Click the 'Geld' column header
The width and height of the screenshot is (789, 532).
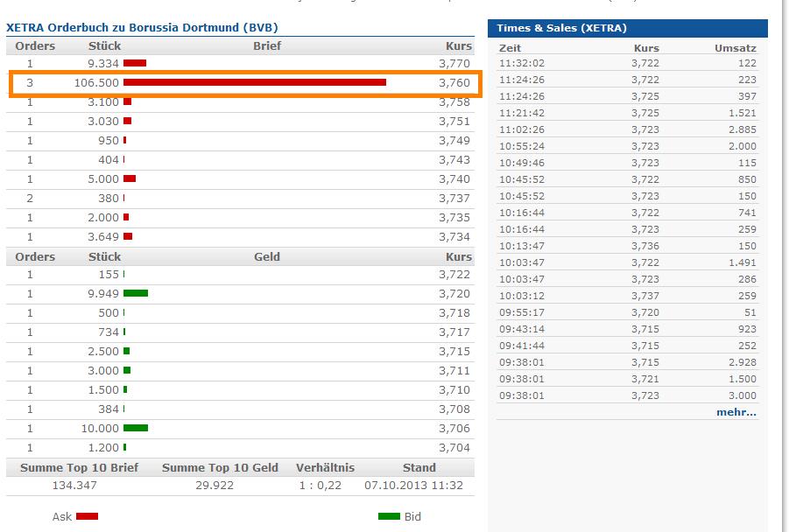[x=267, y=256]
